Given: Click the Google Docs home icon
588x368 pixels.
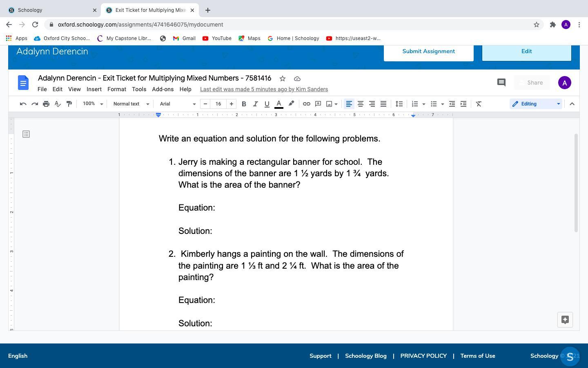Looking at the screenshot, I should 23,83.
